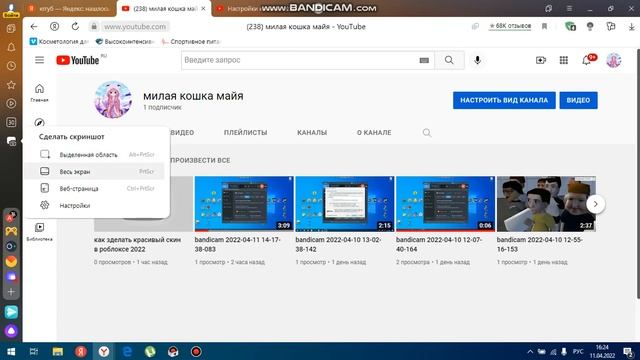Open browser sidebar history clock

tap(11, 66)
